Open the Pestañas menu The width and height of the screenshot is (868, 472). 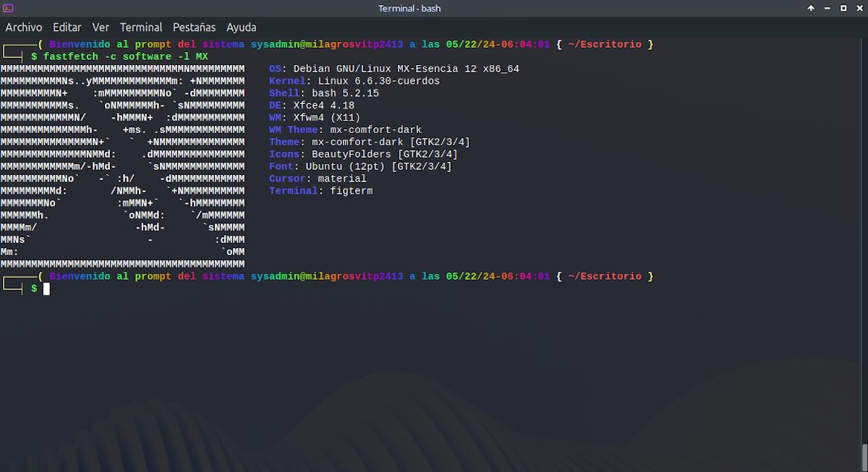[194, 27]
